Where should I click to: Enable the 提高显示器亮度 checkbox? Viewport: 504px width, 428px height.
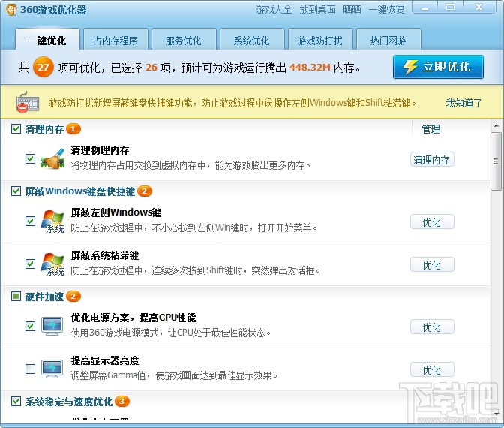coord(31,369)
